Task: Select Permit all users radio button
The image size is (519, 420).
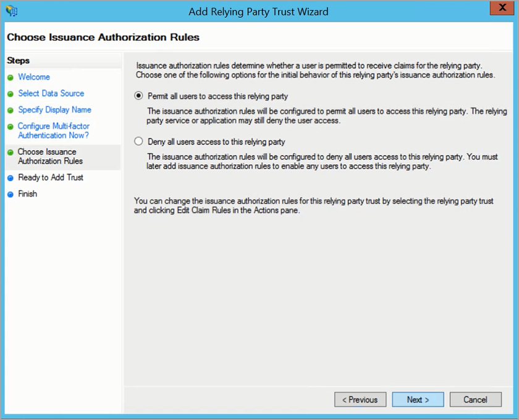Action: point(138,96)
